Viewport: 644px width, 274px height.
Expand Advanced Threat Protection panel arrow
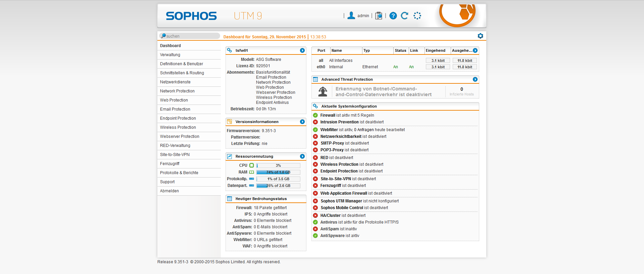click(475, 79)
